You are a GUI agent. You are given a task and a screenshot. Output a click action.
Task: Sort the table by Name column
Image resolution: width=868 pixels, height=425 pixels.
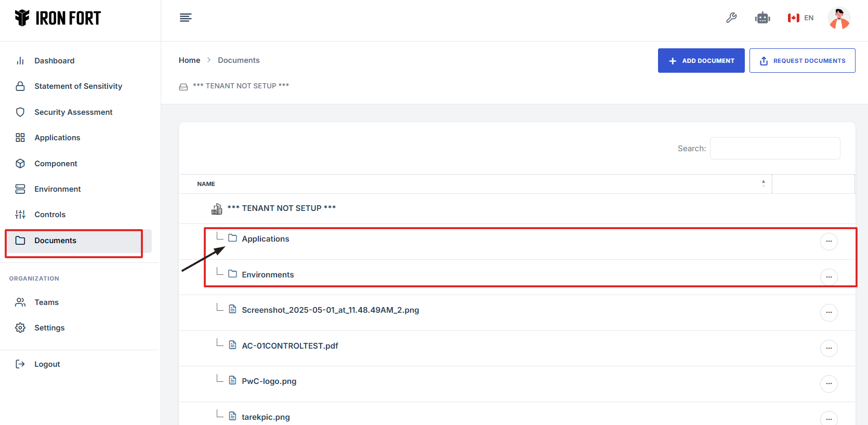(206, 184)
